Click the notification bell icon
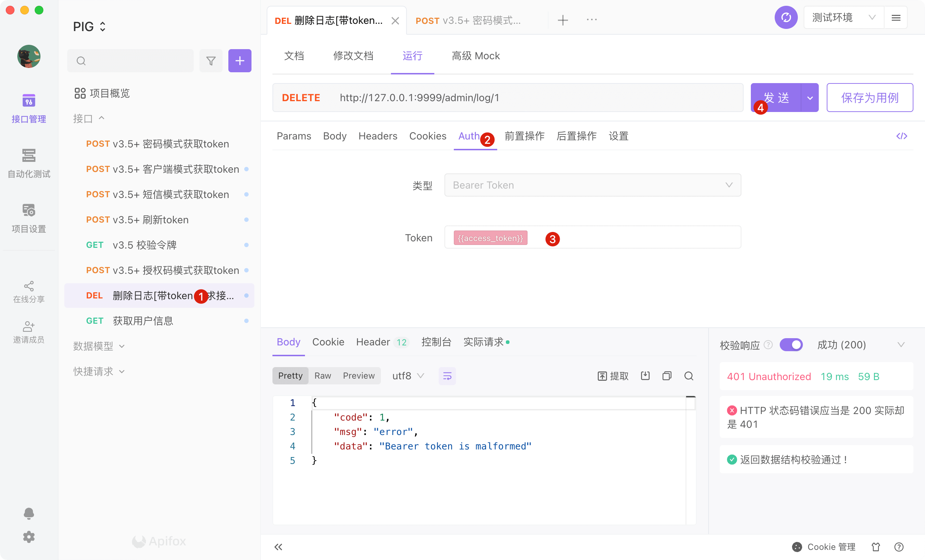The height and width of the screenshot is (560, 925). pyautogui.click(x=29, y=513)
